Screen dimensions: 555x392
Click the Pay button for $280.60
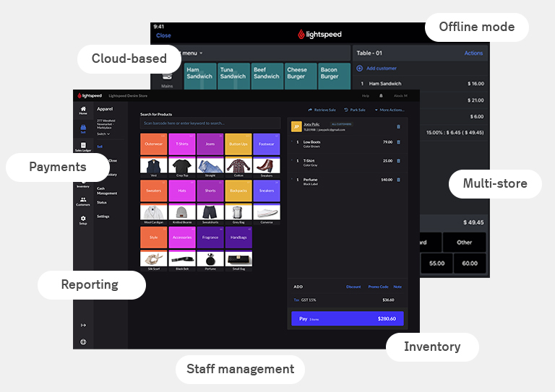pyautogui.click(x=347, y=318)
